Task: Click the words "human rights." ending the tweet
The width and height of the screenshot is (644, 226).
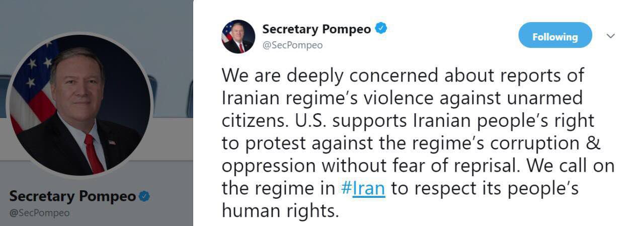Action: 280,210
